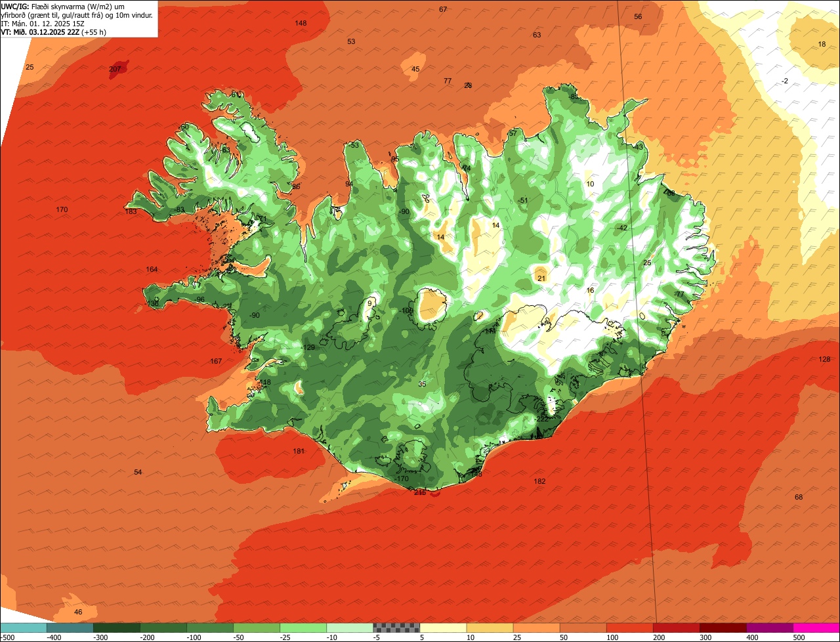Click the 10 value in northeast Iceland
This screenshot has width=840, height=642.
[590, 184]
